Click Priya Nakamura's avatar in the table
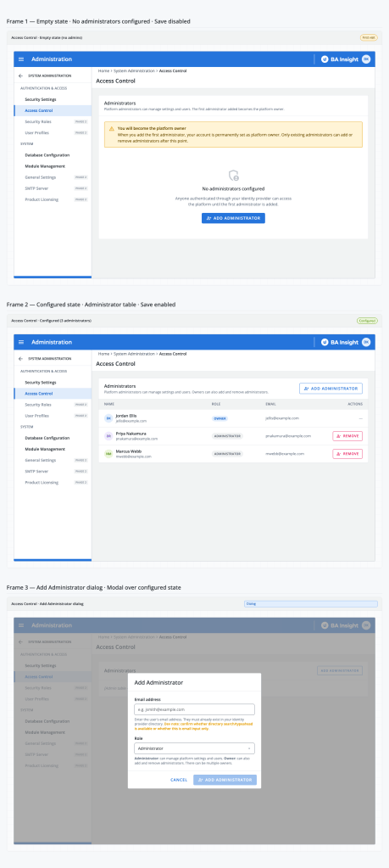 [108, 436]
